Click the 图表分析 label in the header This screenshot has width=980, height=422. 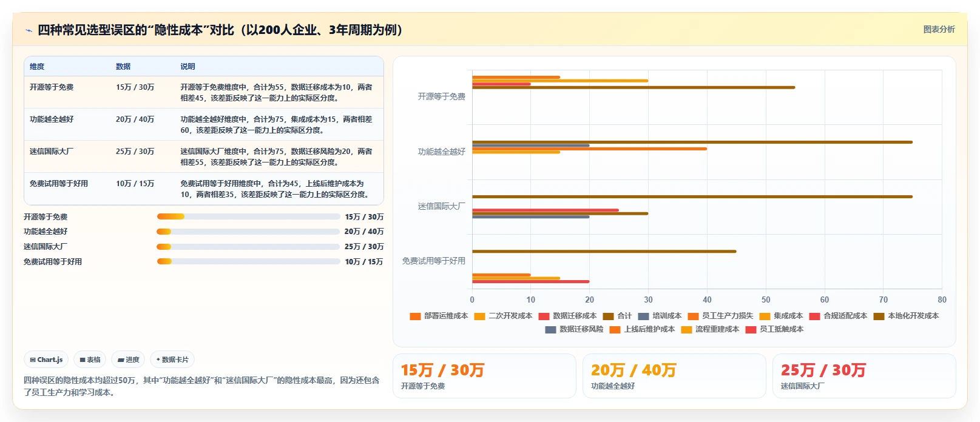pyautogui.click(x=939, y=29)
